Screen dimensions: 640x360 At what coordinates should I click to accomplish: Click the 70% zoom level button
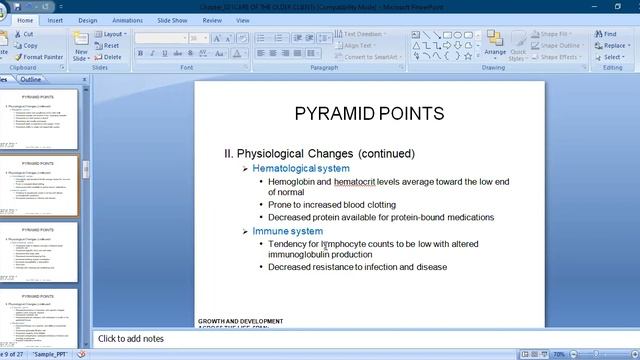(559, 354)
